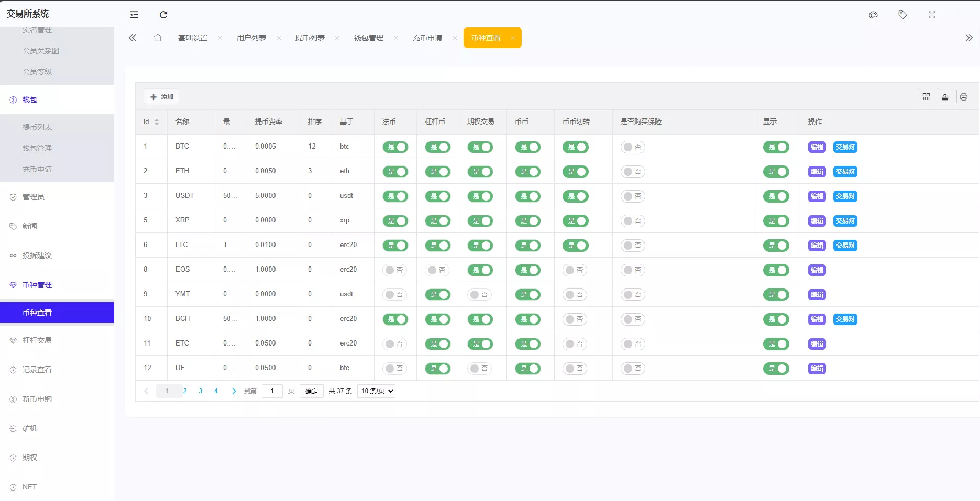
Task: Click the fullscreen icon in header
Action: click(932, 15)
